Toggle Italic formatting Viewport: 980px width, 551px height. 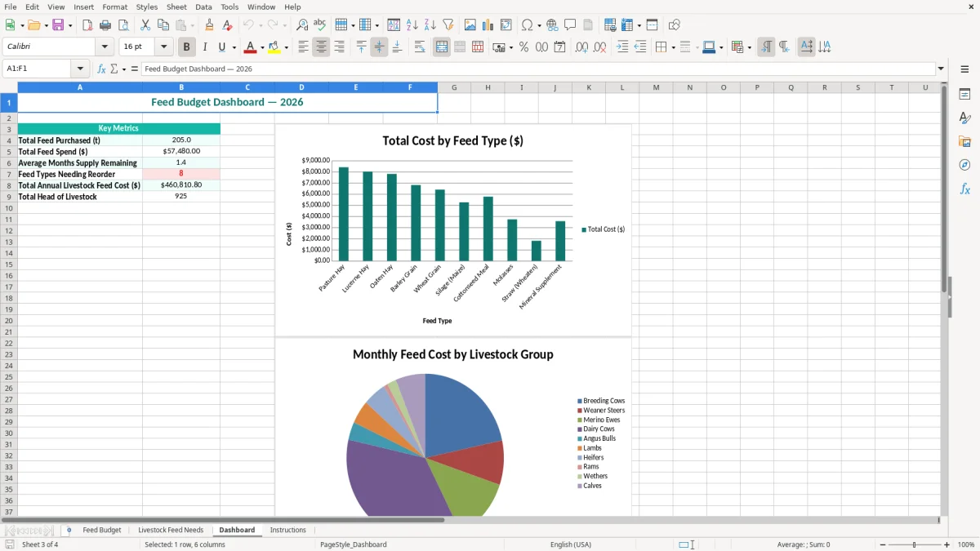(x=205, y=47)
